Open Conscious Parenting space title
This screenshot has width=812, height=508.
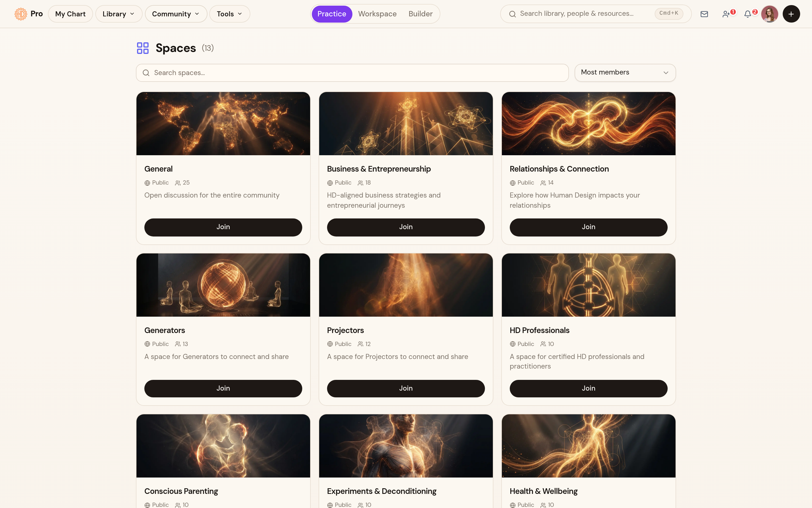181,491
